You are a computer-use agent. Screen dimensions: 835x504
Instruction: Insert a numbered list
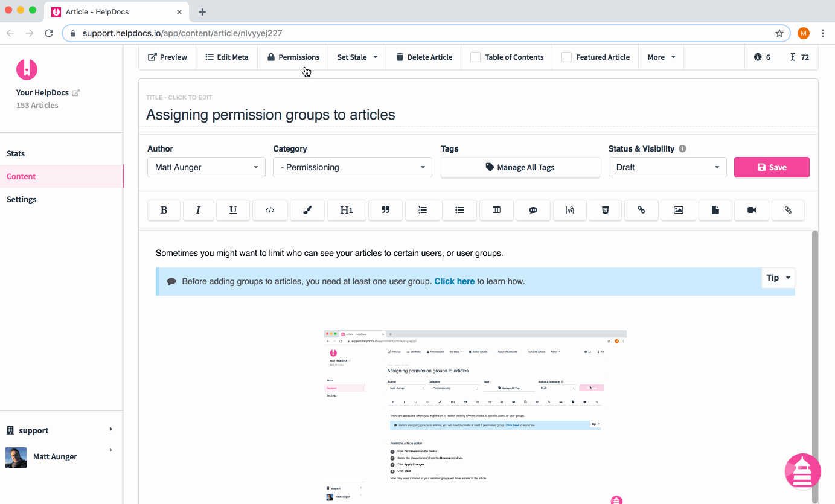pos(423,210)
